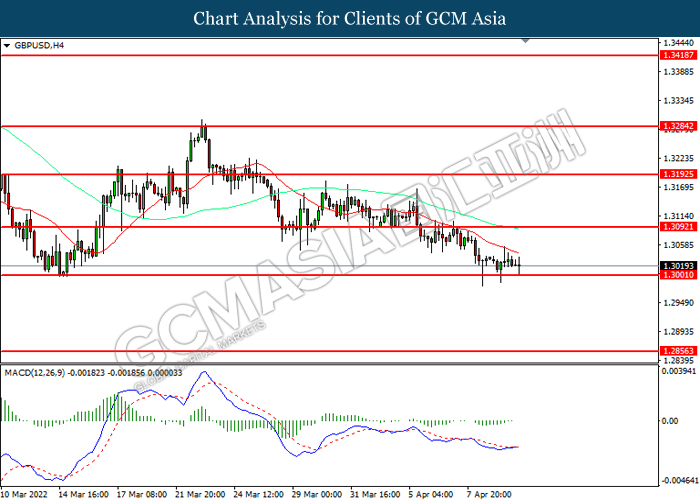Click the 7 Apr 20:00 time label

tap(490, 494)
